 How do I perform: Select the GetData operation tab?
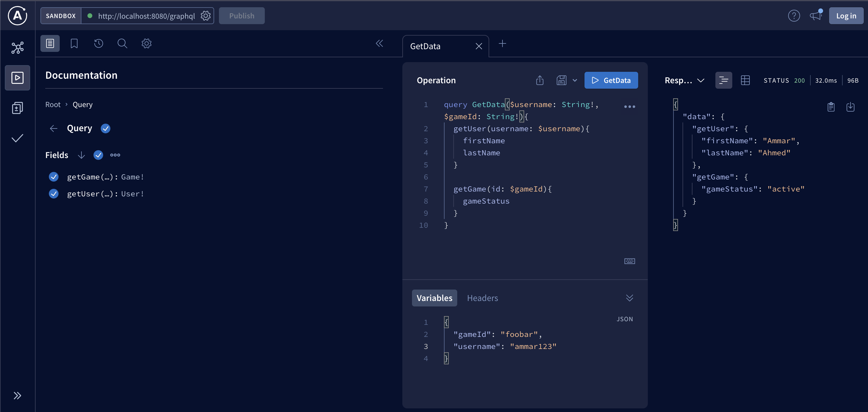point(425,46)
